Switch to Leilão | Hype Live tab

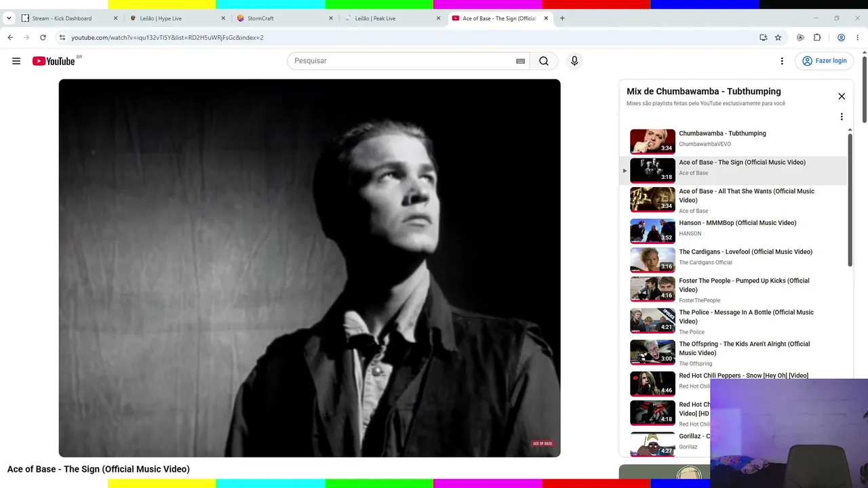tap(177, 18)
